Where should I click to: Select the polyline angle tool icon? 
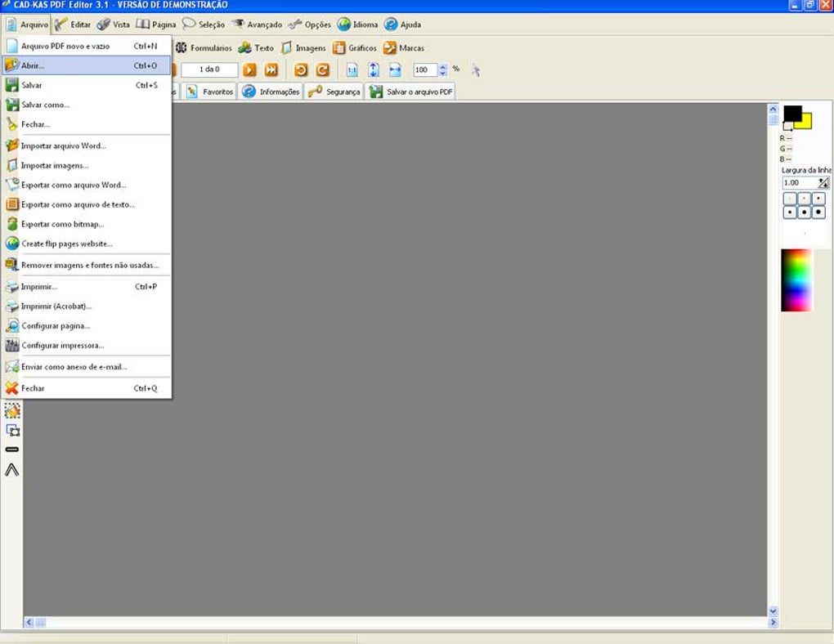pyautogui.click(x=11, y=470)
